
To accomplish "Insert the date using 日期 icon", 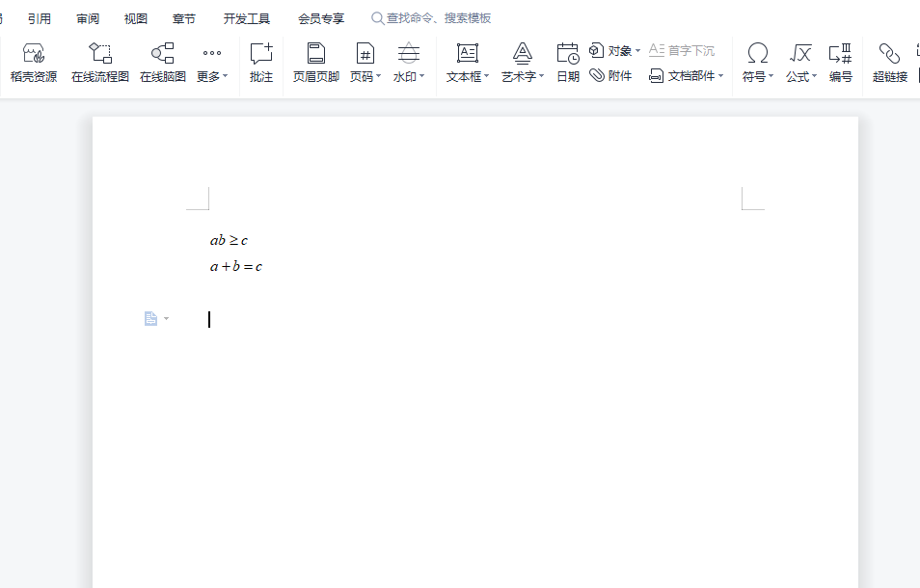I will pyautogui.click(x=568, y=63).
